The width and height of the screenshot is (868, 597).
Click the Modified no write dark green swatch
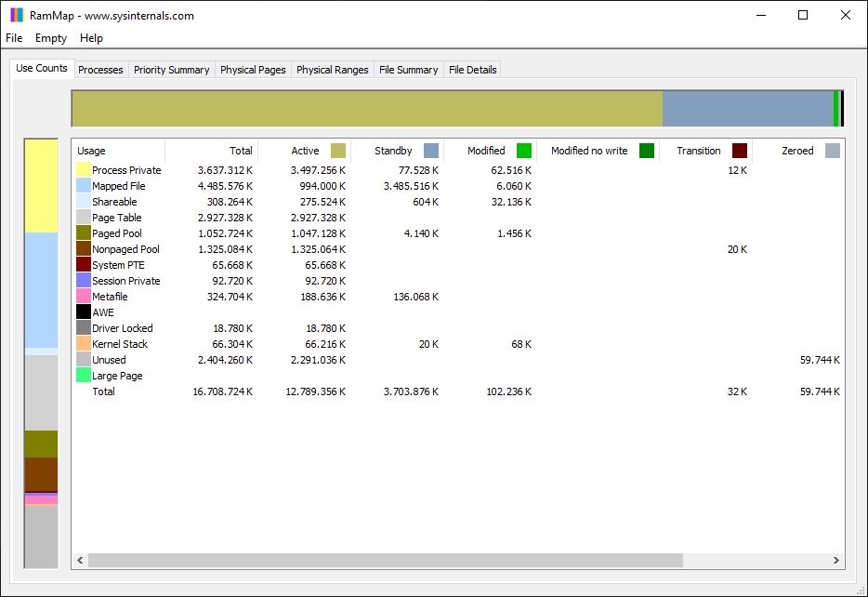coord(647,151)
